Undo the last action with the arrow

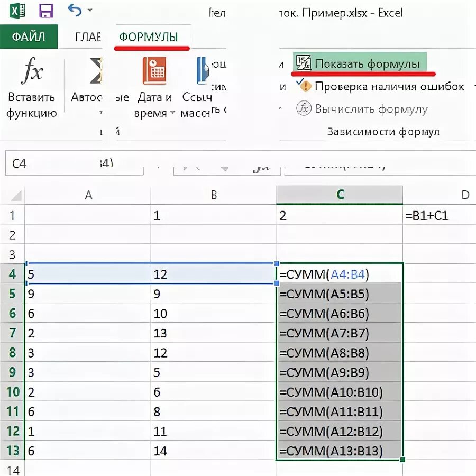(x=75, y=11)
